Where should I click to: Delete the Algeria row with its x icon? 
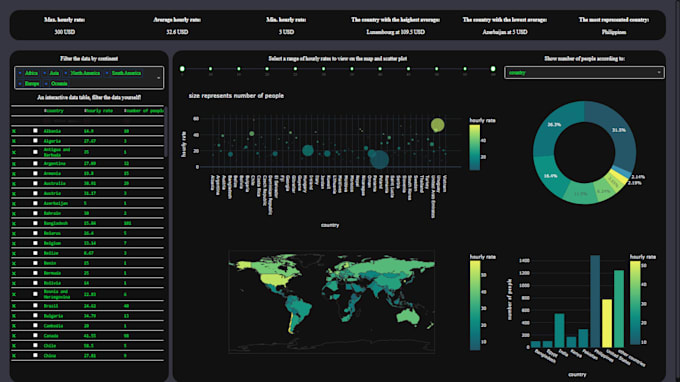[x=14, y=141]
